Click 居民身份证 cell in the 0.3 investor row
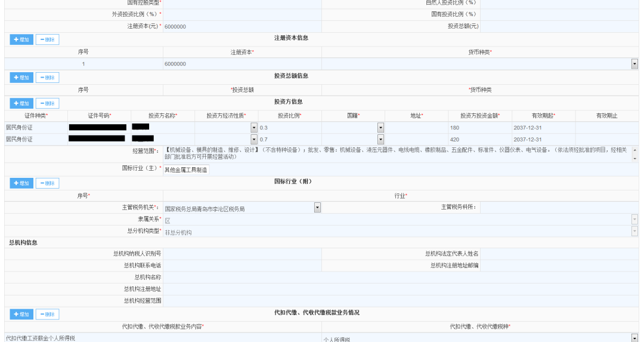 [x=36, y=127]
